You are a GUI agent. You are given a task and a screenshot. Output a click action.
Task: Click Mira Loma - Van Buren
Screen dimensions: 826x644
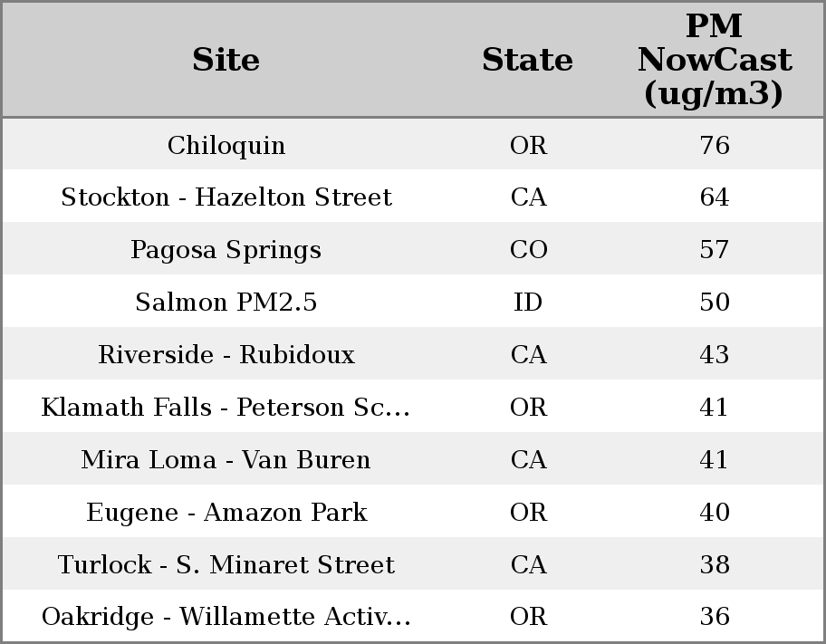click(226, 460)
